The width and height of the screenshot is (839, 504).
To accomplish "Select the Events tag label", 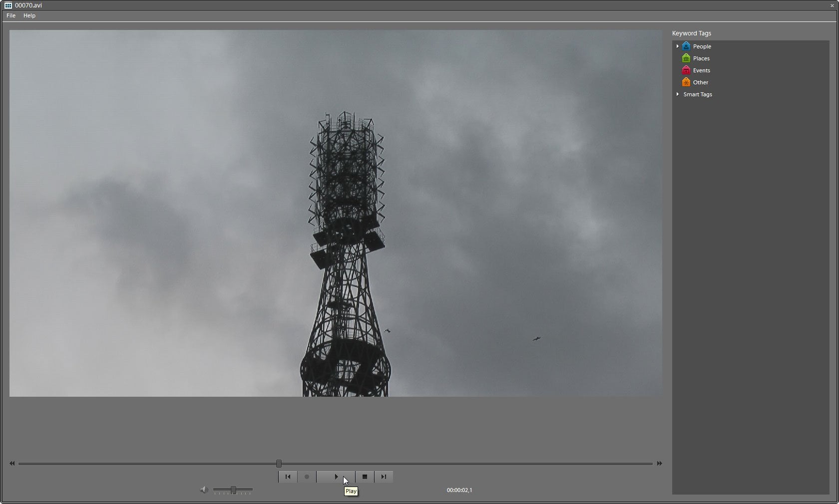I will click(x=701, y=70).
